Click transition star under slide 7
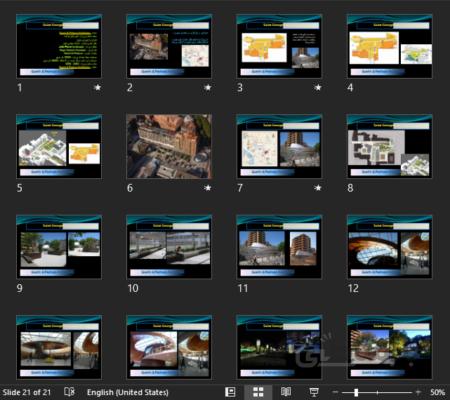This screenshot has width=450, height=400. click(x=318, y=188)
